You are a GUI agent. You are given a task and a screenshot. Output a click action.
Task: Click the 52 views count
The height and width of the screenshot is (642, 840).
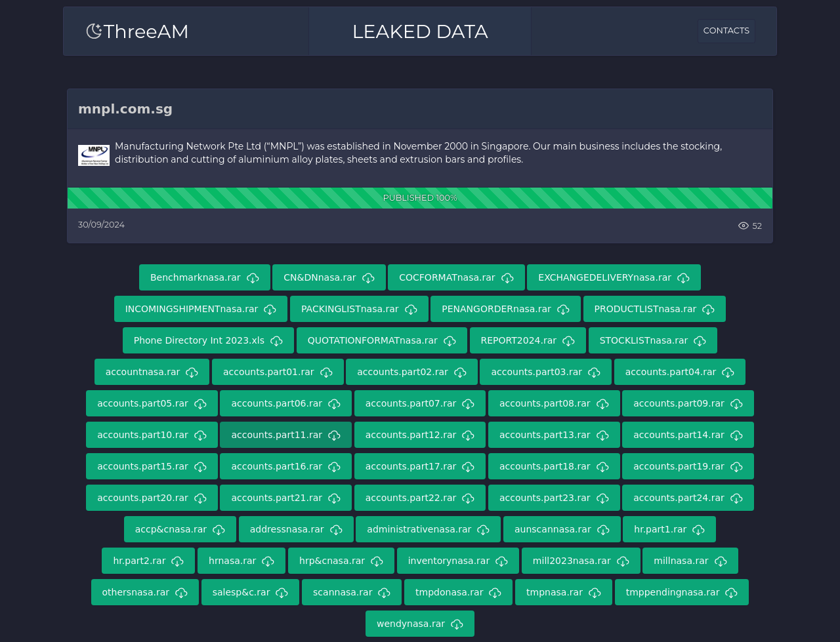click(757, 226)
